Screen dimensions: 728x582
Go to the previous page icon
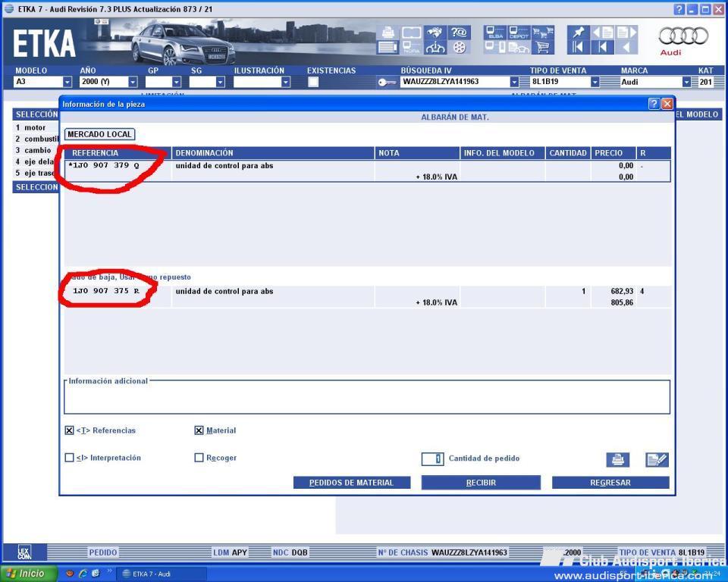603,33
